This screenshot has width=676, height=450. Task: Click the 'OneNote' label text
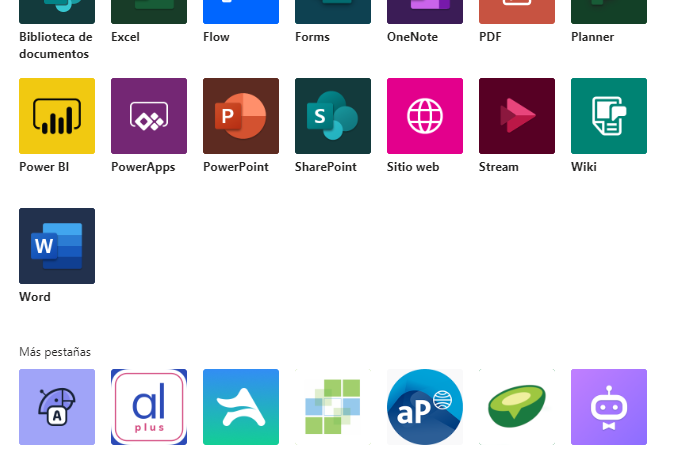coord(413,37)
